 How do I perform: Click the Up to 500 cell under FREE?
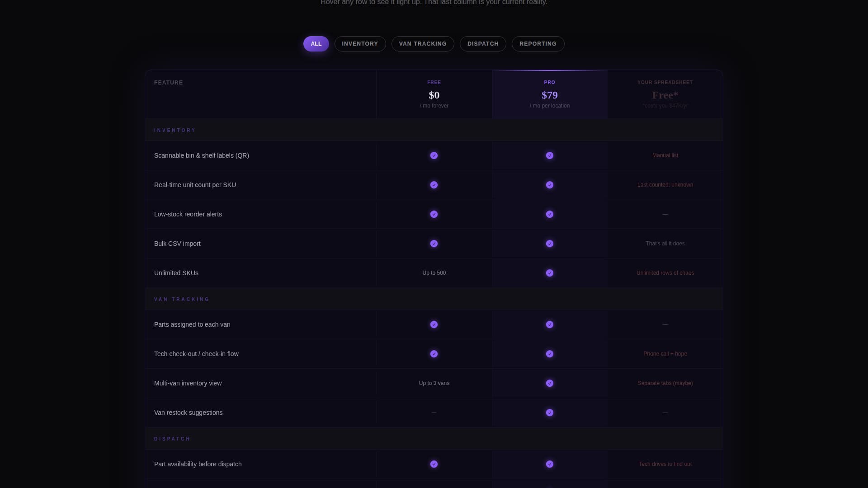point(434,273)
